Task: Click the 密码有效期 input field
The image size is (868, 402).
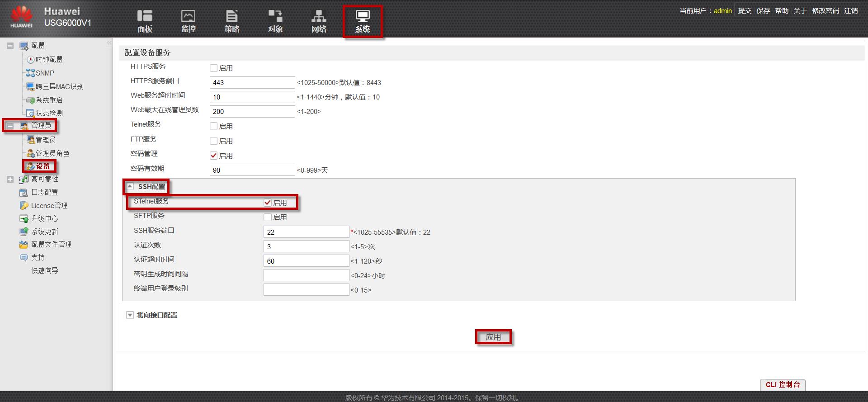Action: coord(252,170)
